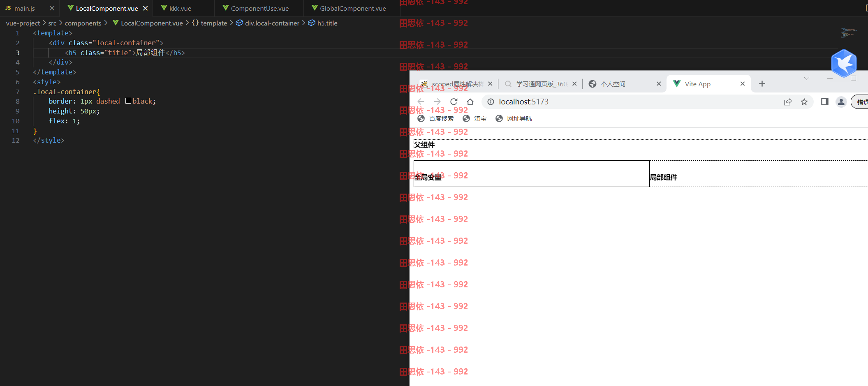Open the 网址导航 bookmark
The image size is (868, 386).
(x=514, y=119)
